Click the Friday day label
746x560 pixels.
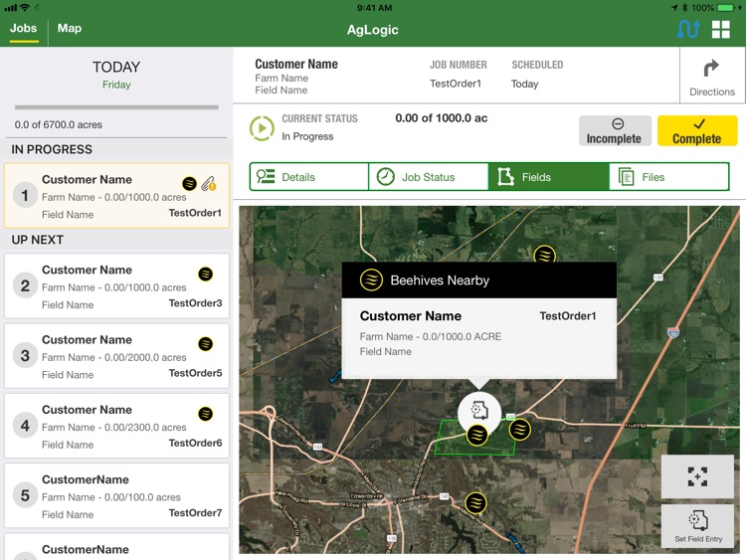pos(116,85)
